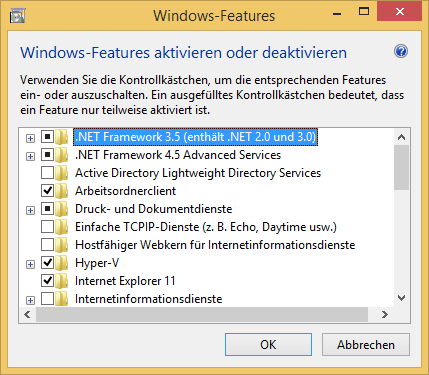Click the blue help question mark icon
Viewport: 429px width, 375px height.
401,52
